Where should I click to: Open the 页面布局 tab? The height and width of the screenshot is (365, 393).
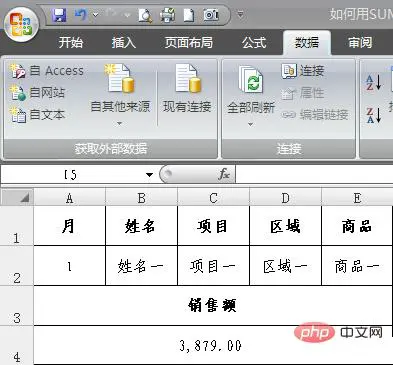click(189, 42)
